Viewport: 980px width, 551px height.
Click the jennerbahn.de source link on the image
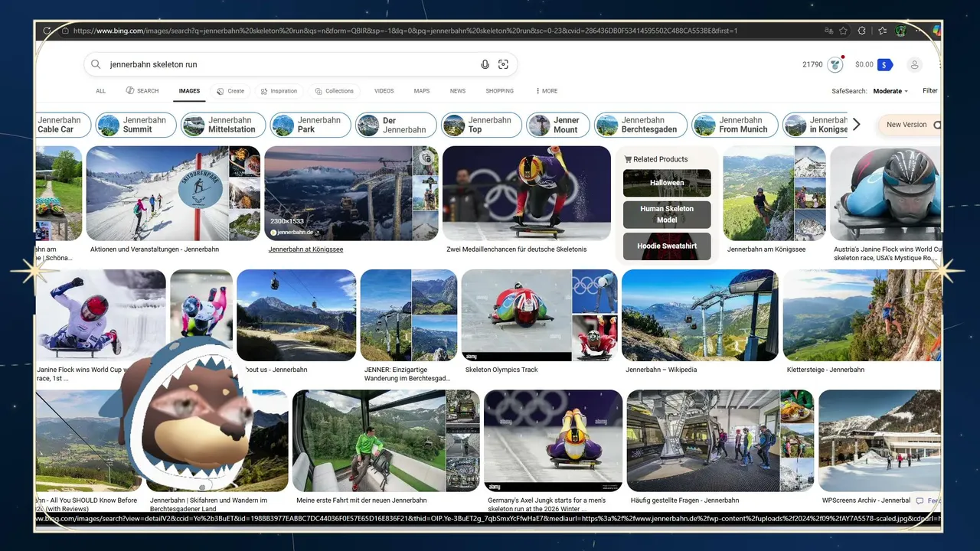click(x=295, y=232)
